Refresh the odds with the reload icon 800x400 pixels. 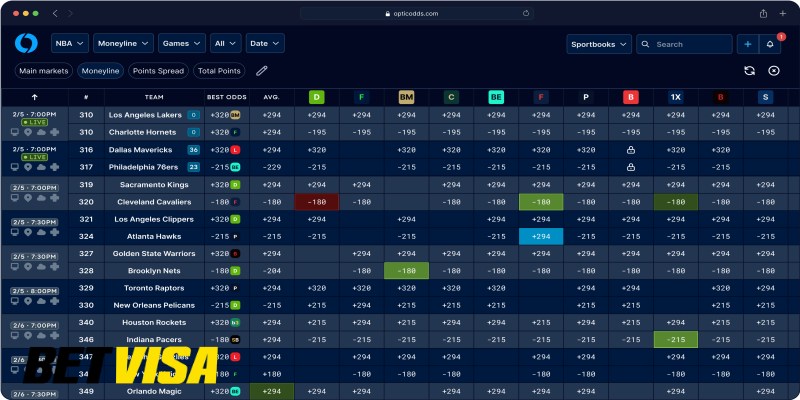point(749,71)
